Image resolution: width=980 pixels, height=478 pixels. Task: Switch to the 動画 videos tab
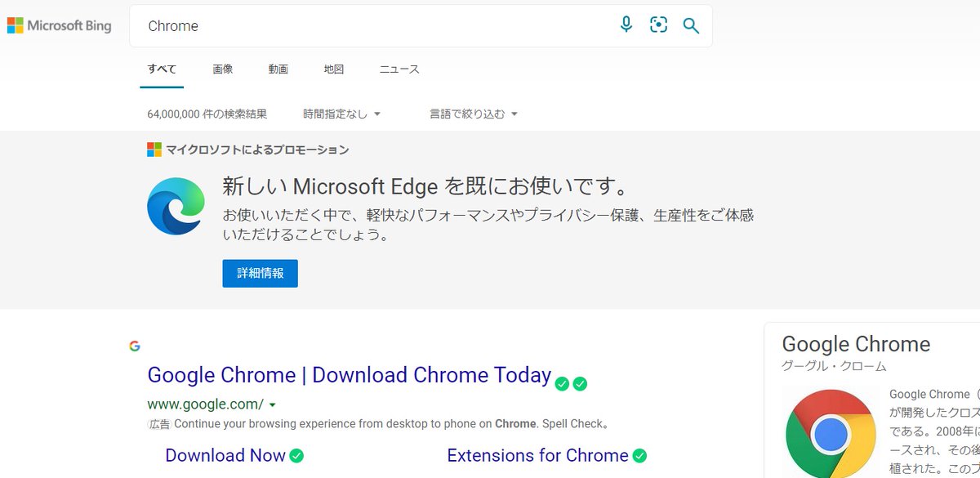pos(278,69)
